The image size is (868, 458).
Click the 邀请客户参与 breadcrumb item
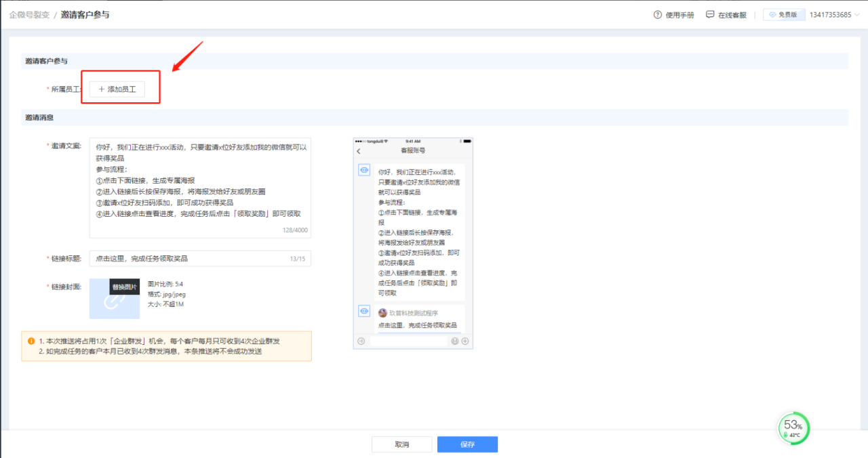click(84, 14)
